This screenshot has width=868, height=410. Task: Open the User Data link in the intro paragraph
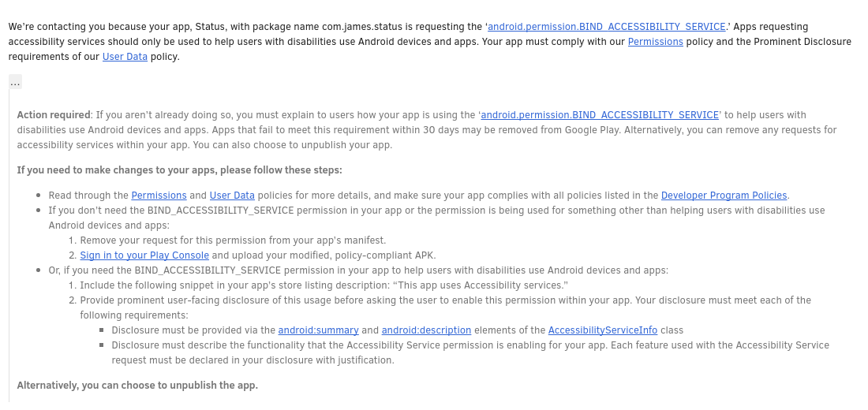click(x=125, y=57)
